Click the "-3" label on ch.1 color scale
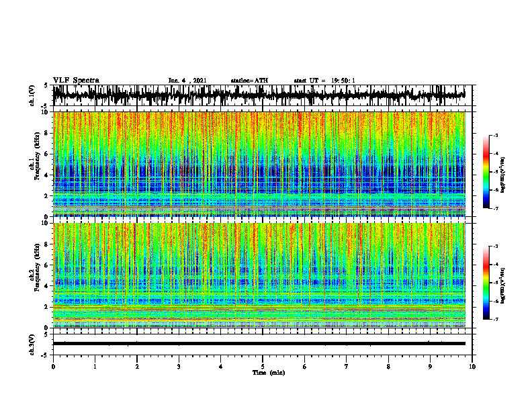The height and width of the screenshot is (411, 532). 496,135
